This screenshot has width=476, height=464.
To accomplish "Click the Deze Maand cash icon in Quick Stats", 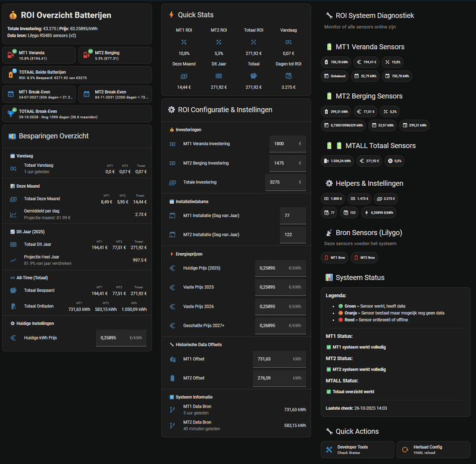I will point(184,76).
